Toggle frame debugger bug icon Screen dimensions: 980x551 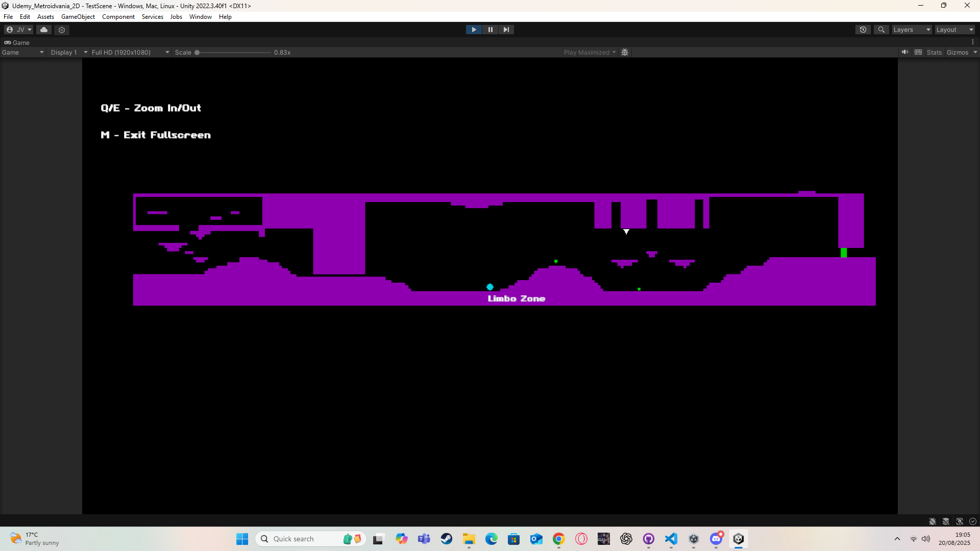click(x=625, y=53)
